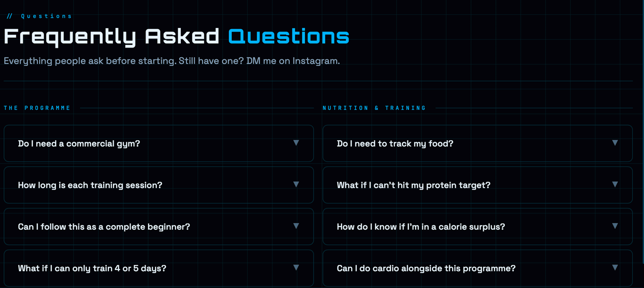Viewport: 644px width, 288px height.
Task: Expand 'How long is each training session?'
Action: pos(90,185)
